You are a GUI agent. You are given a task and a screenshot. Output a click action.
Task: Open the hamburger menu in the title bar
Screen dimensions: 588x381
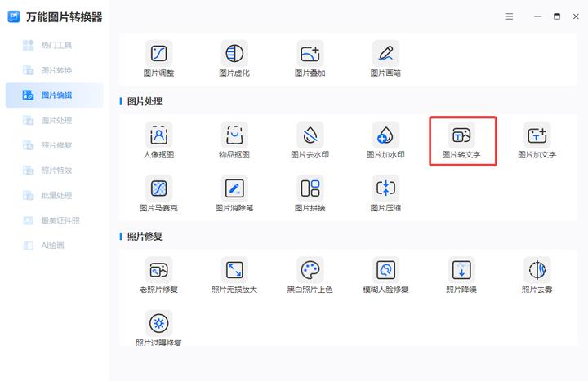coord(509,16)
